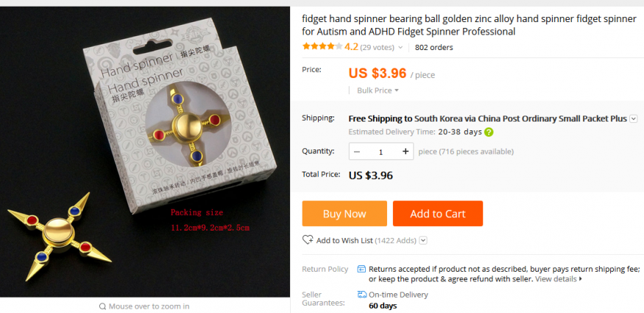
Task: Click the magnifier icon beside 'Mouse over to zoom in'
Action: (103, 306)
